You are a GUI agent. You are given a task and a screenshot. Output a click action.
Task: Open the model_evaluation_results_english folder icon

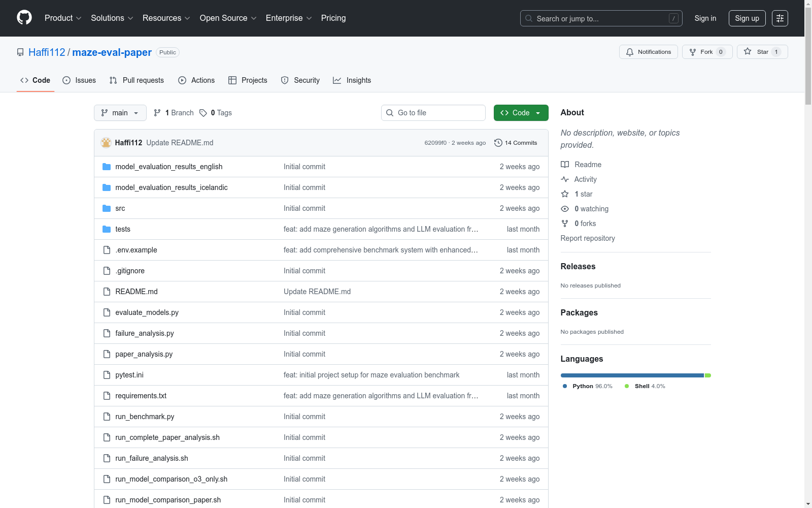point(107,167)
